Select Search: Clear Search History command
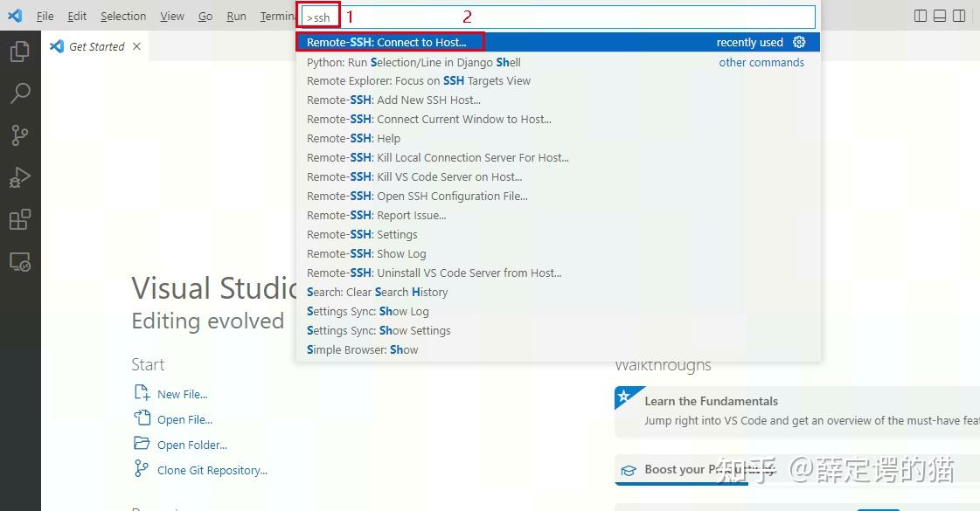This screenshot has width=980, height=511. tap(558, 292)
